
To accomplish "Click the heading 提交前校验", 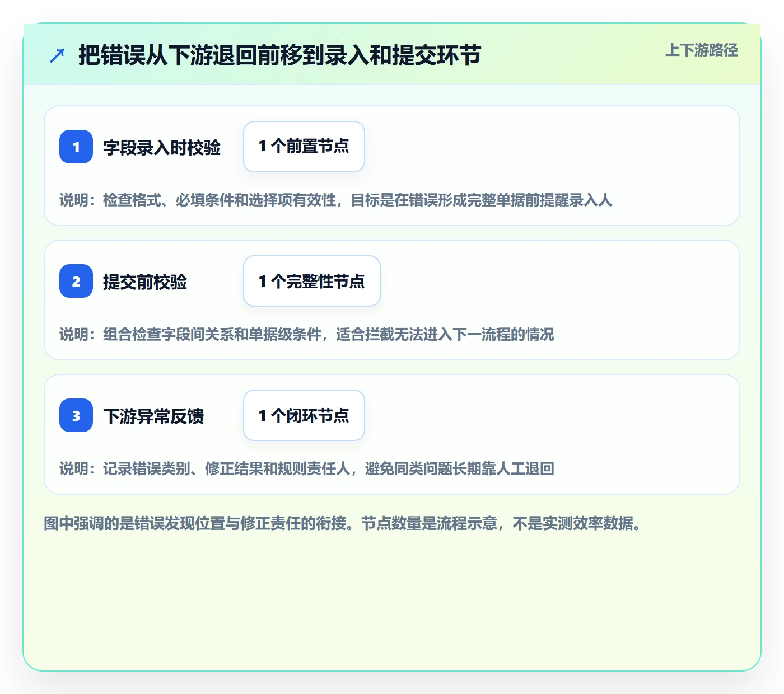I will pyautogui.click(x=145, y=282).
